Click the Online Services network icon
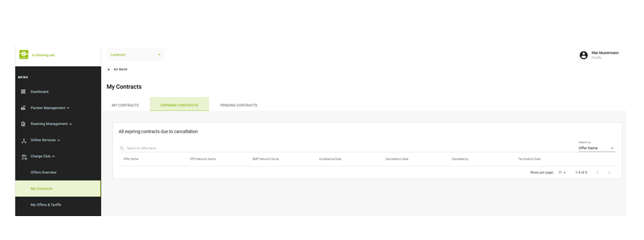644x240 pixels. (23, 140)
